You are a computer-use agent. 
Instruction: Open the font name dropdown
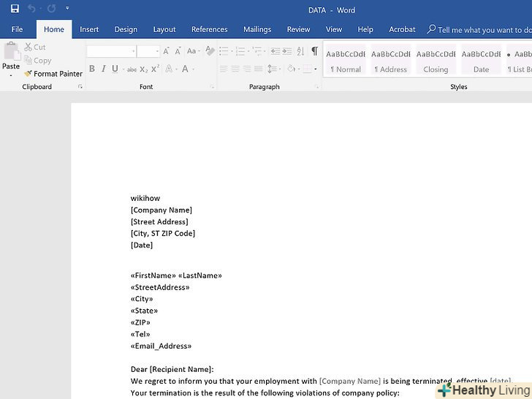[133, 51]
